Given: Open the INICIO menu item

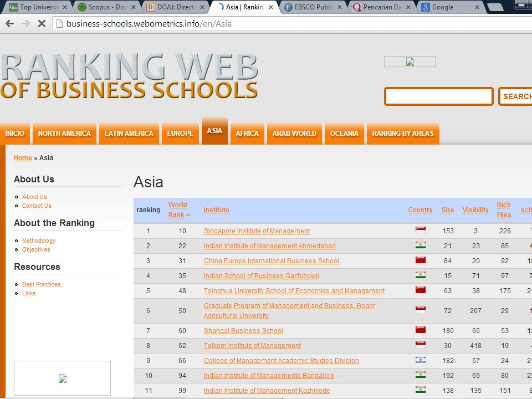Looking at the screenshot, I should click(x=15, y=134).
